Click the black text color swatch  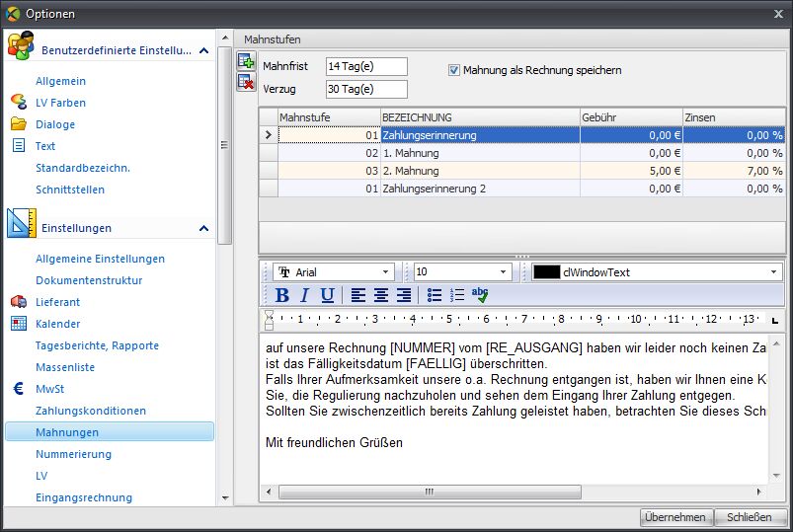pyautogui.click(x=546, y=272)
